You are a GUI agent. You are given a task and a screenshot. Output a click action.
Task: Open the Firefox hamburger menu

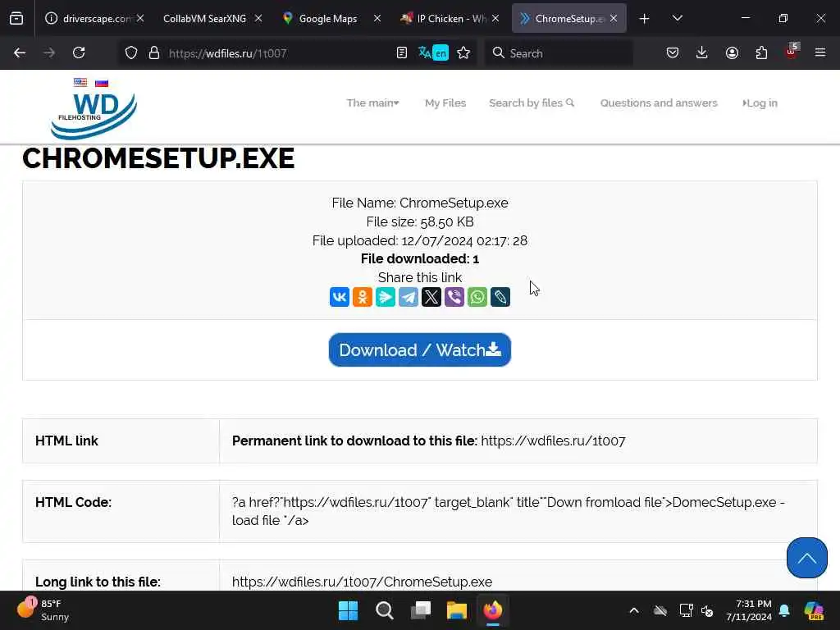[x=820, y=53]
